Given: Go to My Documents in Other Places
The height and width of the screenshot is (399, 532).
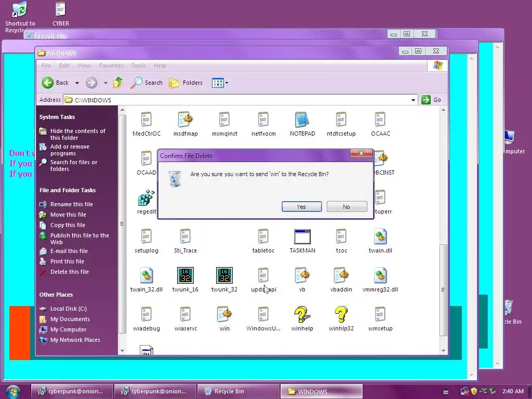Looking at the screenshot, I should pyautogui.click(x=70, y=320).
